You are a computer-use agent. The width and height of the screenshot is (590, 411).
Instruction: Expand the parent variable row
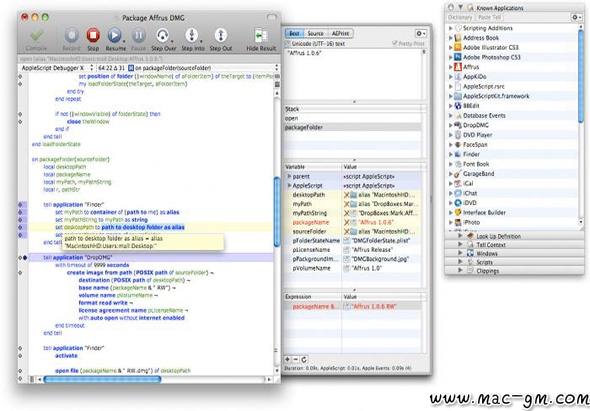click(x=289, y=176)
